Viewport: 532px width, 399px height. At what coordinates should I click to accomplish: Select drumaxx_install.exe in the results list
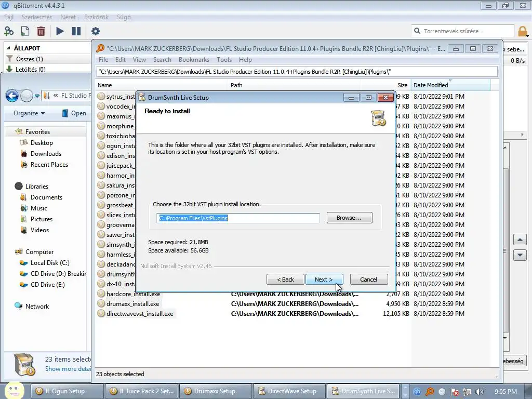tap(132, 304)
